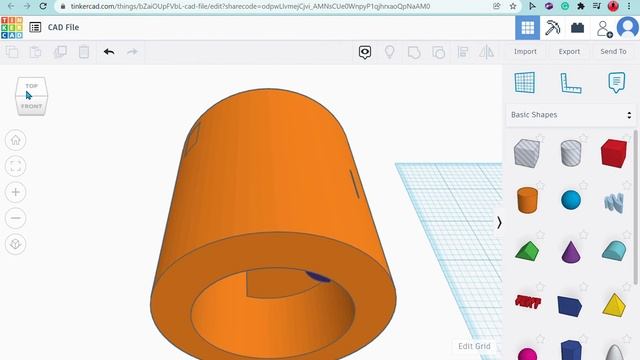Click the Duplicate and repeat icon

pos(60,52)
